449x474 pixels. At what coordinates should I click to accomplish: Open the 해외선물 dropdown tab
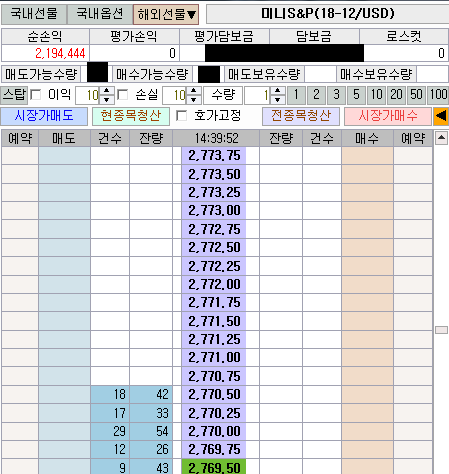[166, 14]
